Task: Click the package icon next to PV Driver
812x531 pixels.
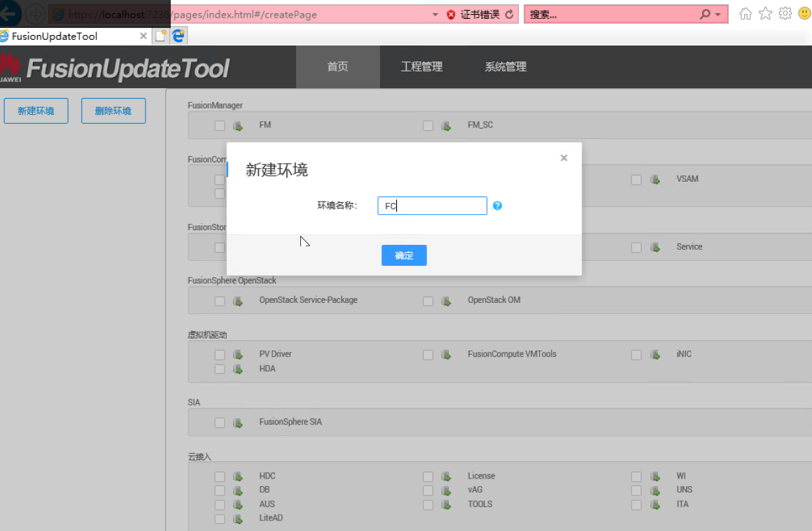Action: (x=238, y=355)
